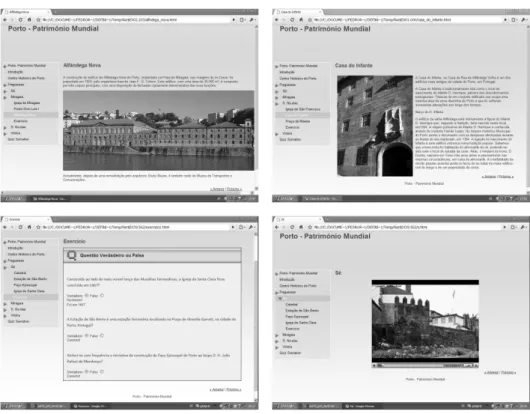The image size is (530, 414).
Task: Open the page menu in the Casa do Infante window
Action: coord(514,20)
